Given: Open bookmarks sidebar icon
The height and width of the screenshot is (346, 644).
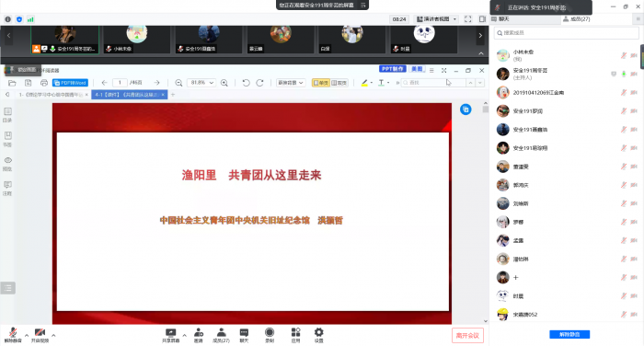Looking at the screenshot, I should point(7,139).
